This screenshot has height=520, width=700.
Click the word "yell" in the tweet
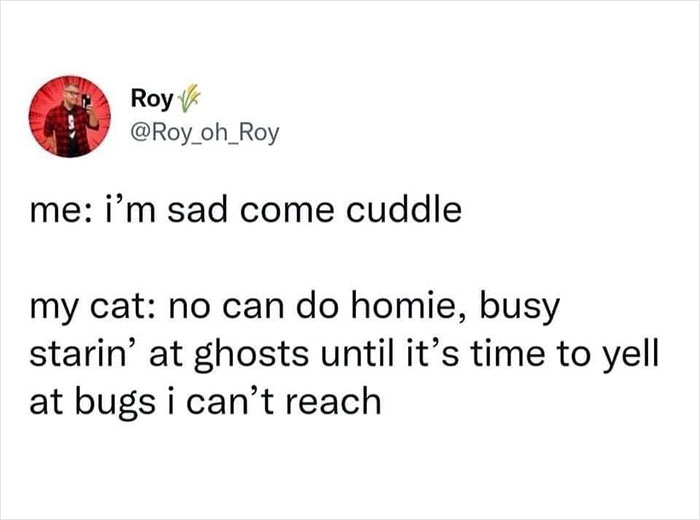630,355
